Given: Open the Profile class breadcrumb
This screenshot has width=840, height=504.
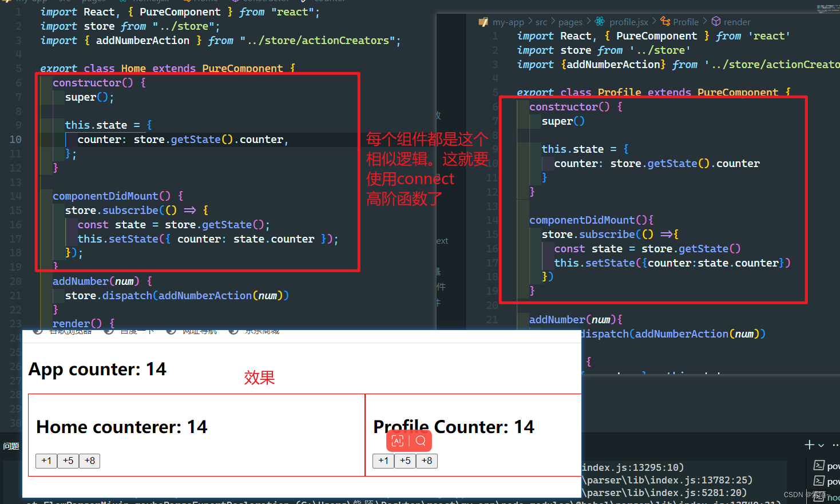Looking at the screenshot, I should [686, 22].
